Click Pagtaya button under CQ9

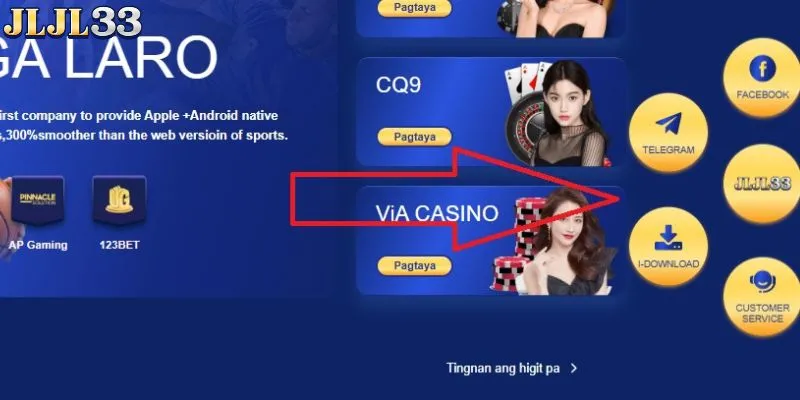tap(414, 137)
